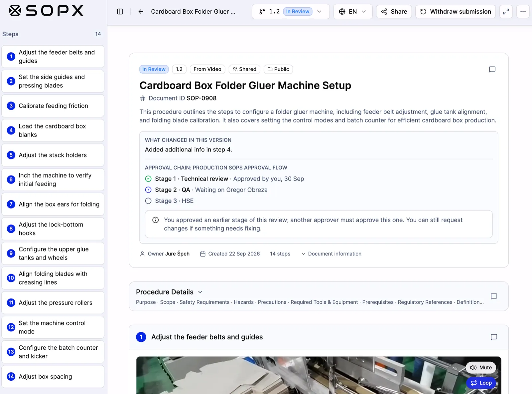Image resolution: width=532 pixels, height=394 pixels.
Task: Select step 1 Adjust the feeder belts
Action: [x=53, y=57]
